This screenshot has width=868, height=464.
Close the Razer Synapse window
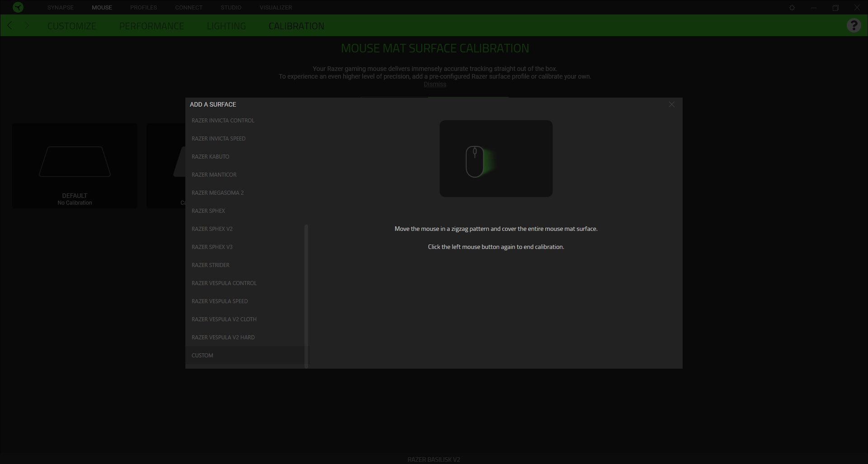coord(857,8)
